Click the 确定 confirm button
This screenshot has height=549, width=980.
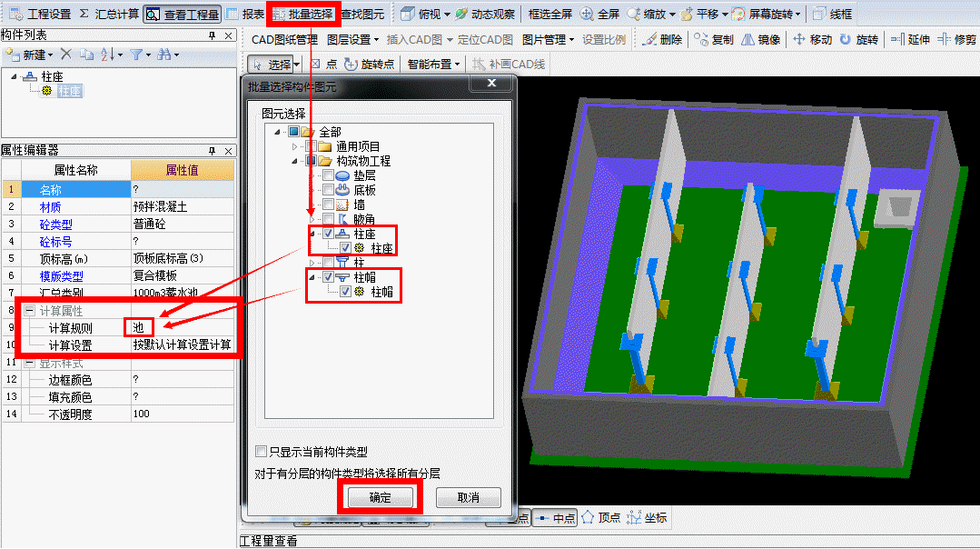click(380, 497)
